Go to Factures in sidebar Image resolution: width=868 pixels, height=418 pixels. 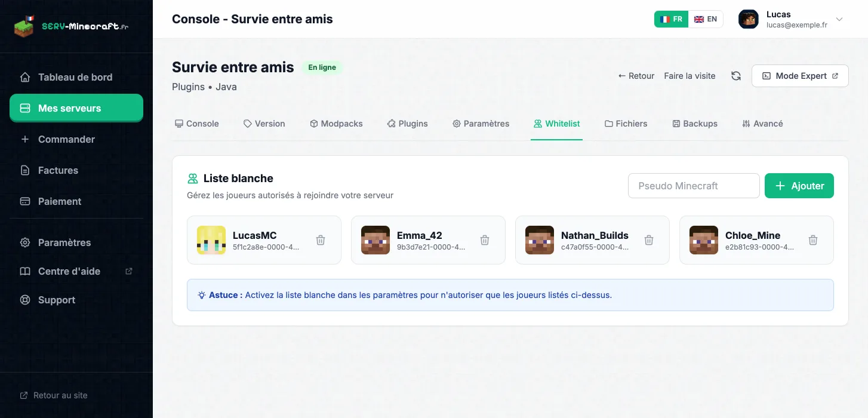[76, 170]
